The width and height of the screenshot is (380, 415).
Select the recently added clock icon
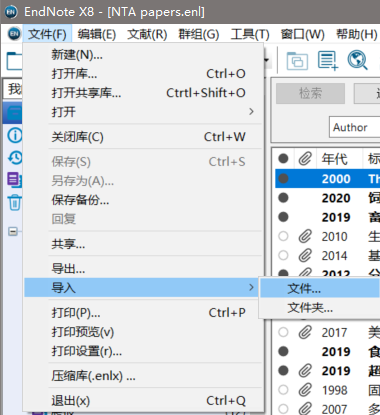15,158
